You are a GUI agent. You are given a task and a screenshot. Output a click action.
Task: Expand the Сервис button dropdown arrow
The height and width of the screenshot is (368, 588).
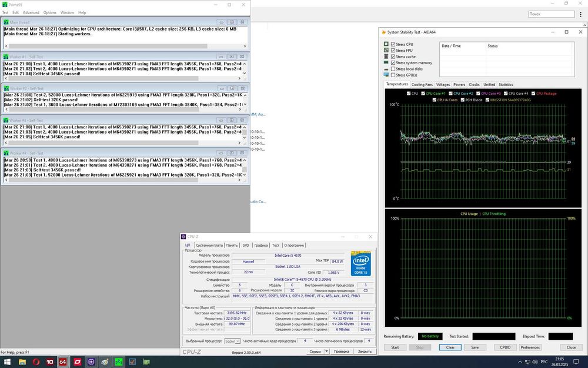tap(326, 352)
